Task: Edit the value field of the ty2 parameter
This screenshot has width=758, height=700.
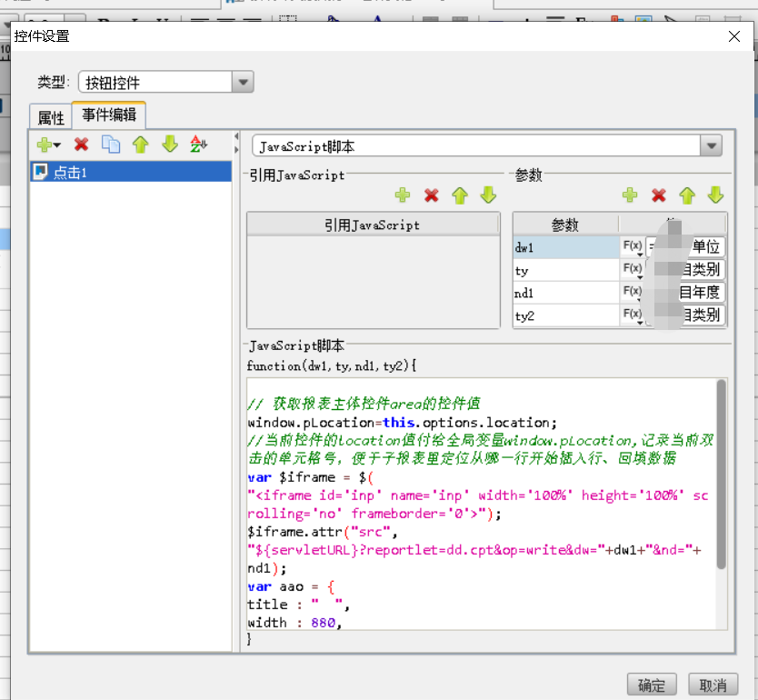Action: point(685,315)
